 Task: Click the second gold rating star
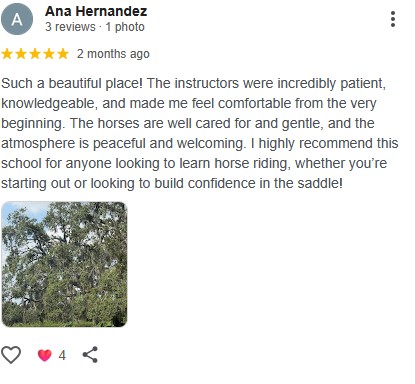pyautogui.click(x=21, y=54)
